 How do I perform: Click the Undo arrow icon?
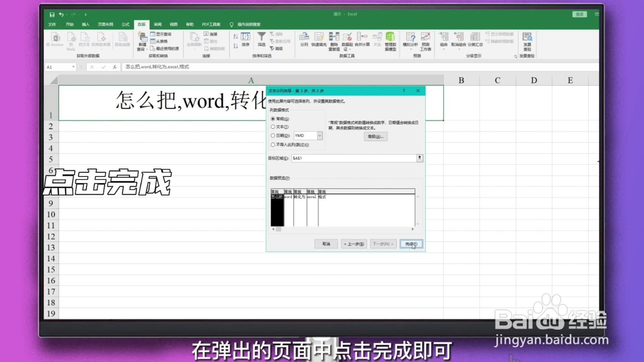pyautogui.click(x=61, y=14)
